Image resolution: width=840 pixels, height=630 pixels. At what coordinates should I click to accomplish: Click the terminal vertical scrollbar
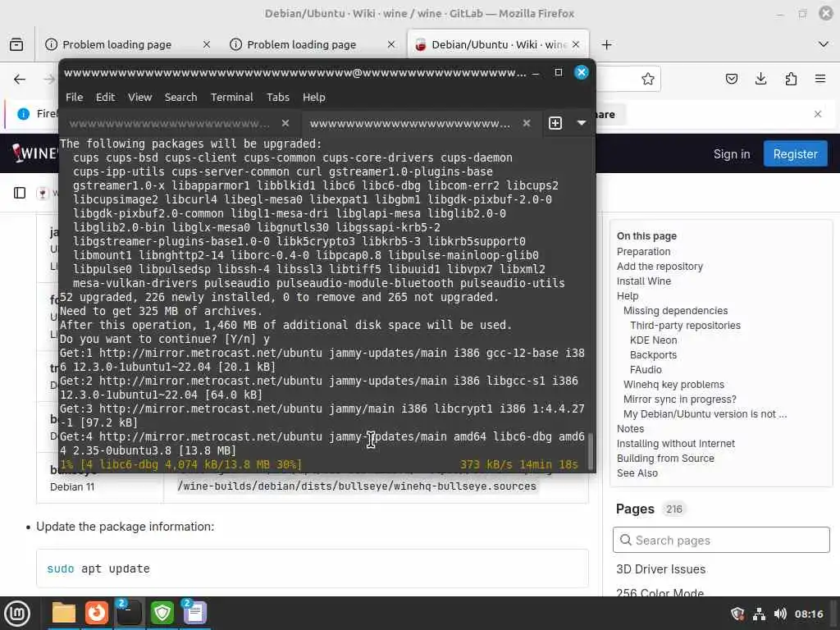(x=591, y=451)
